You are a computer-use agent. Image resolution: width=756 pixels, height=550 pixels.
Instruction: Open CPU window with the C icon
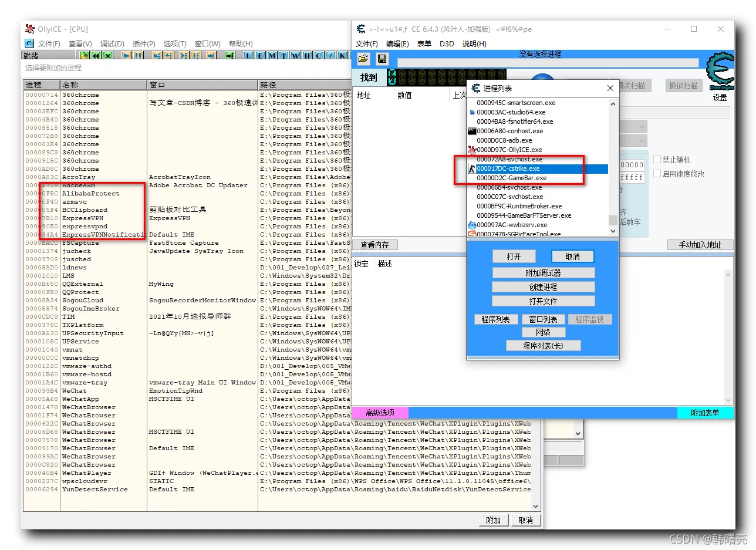(319, 55)
